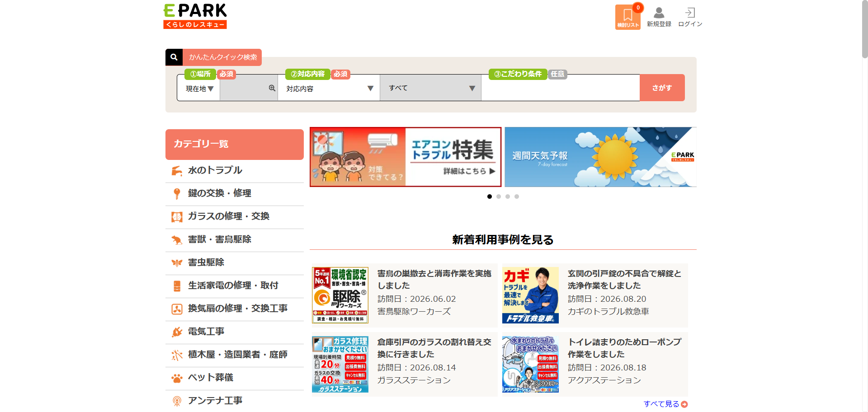Click the plug icon for 電気工事
The image size is (868, 412).
point(177,332)
